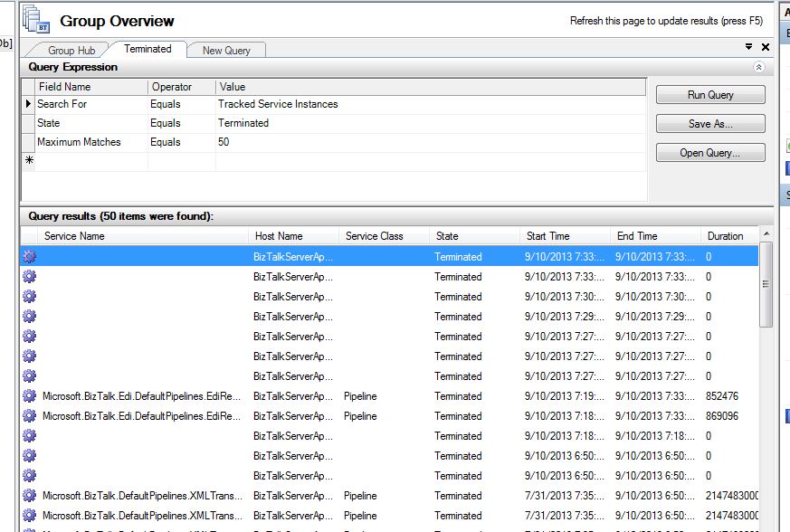Viewport: 790px width, 532px height.
Task: Click Equals operator in the State row
Action: tap(182, 123)
